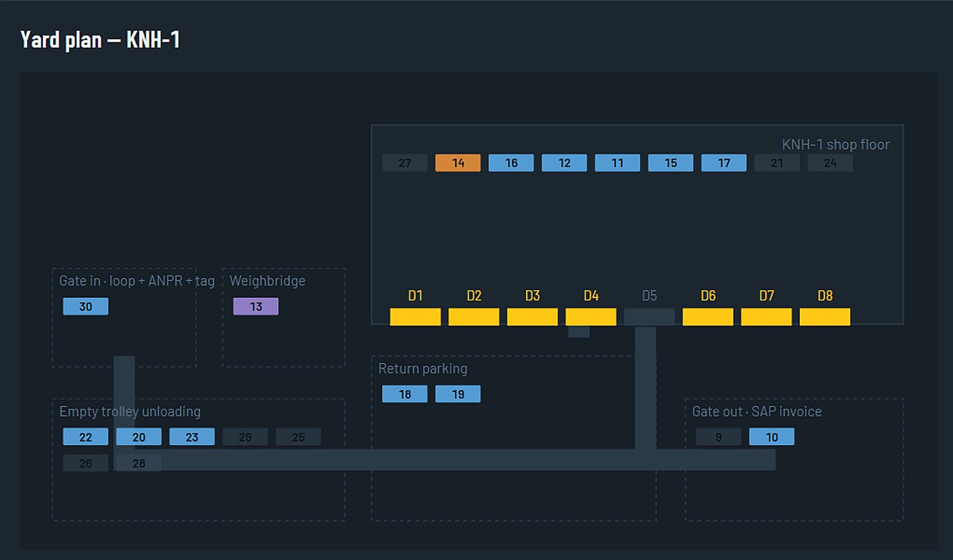Select dimmed chip 26 in trolley unloading

(x=86, y=463)
